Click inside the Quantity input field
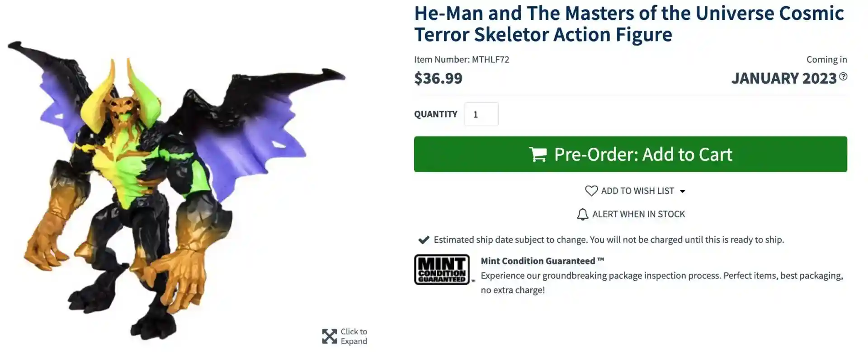The width and height of the screenshot is (868, 352). pyautogui.click(x=481, y=114)
